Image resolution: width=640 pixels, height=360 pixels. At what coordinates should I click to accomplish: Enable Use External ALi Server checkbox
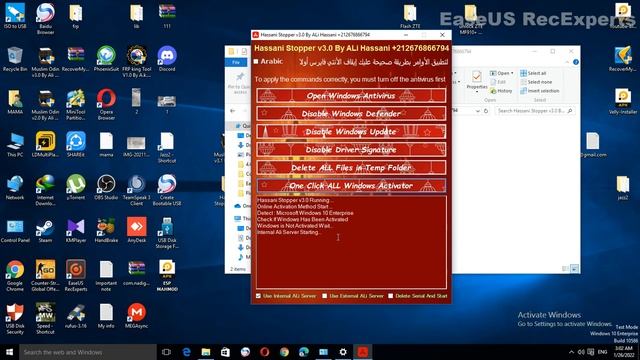[324, 296]
